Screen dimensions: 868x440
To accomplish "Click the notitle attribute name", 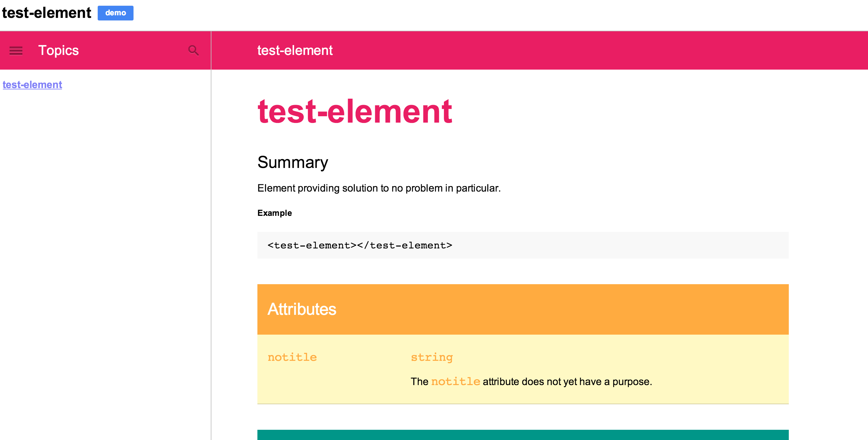I will coord(292,357).
